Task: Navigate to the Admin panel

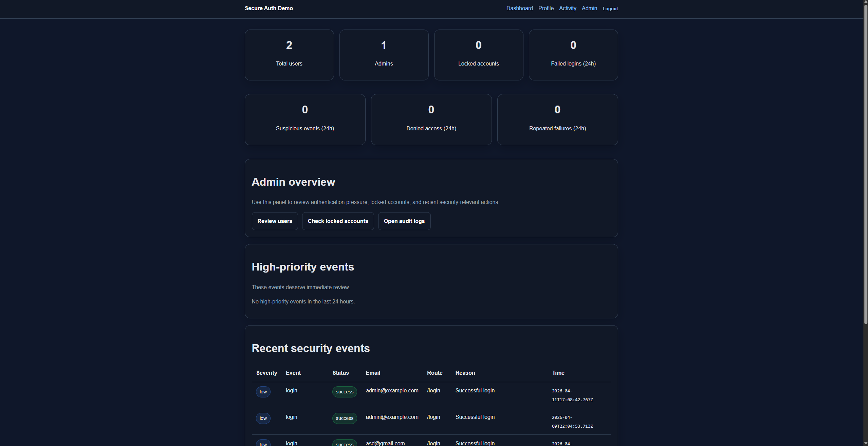Action: (x=589, y=8)
